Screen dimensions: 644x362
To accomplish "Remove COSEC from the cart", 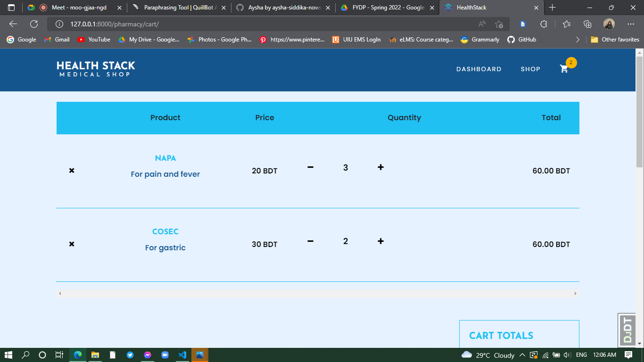I will pyautogui.click(x=72, y=244).
